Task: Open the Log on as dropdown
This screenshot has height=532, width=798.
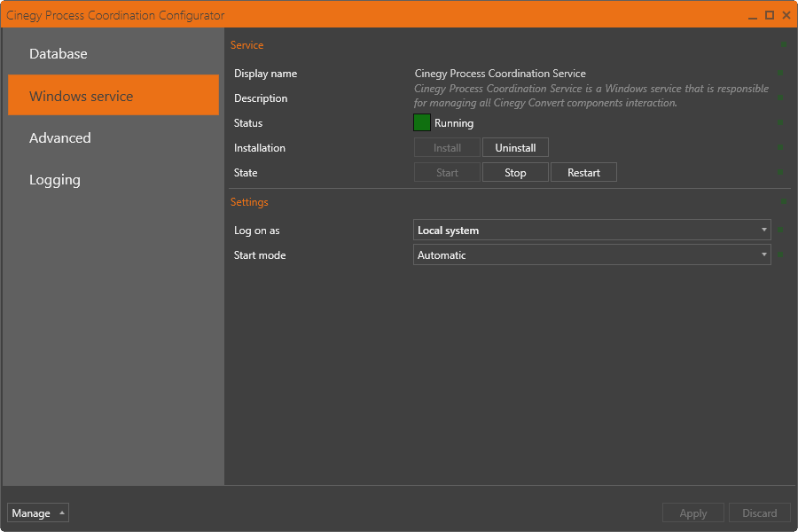Action: click(x=592, y=231)
